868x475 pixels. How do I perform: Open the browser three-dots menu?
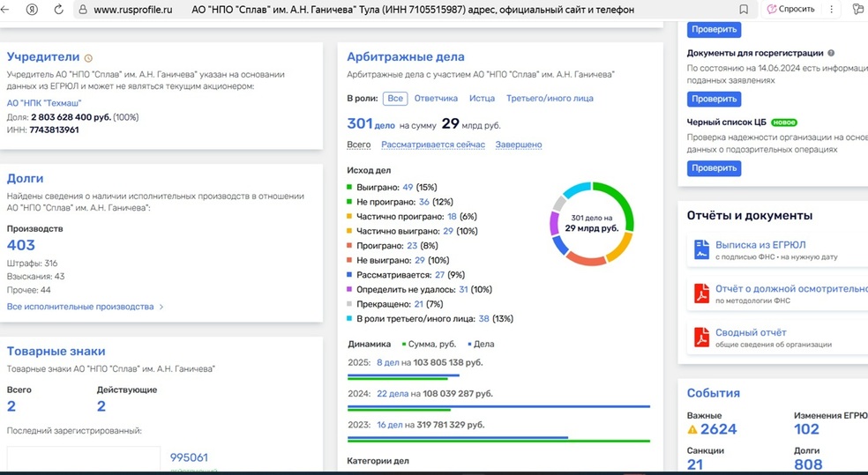832,9
